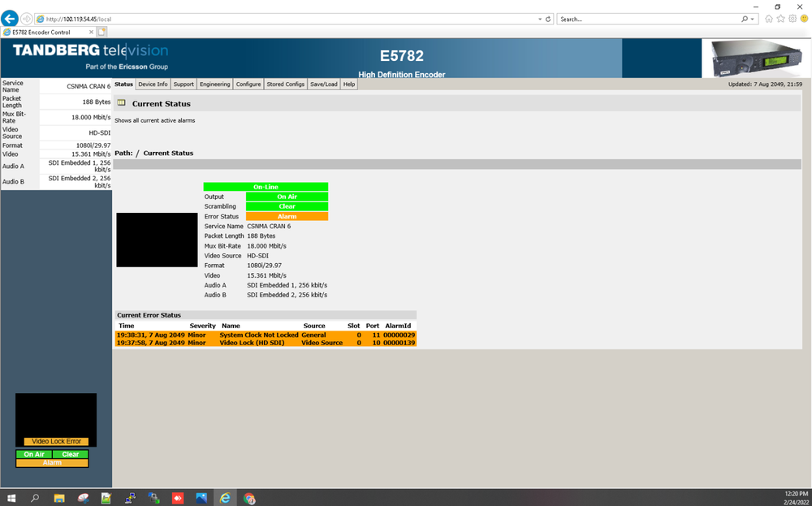Switch to Internet Explorer in taskbar

[225, 498]
